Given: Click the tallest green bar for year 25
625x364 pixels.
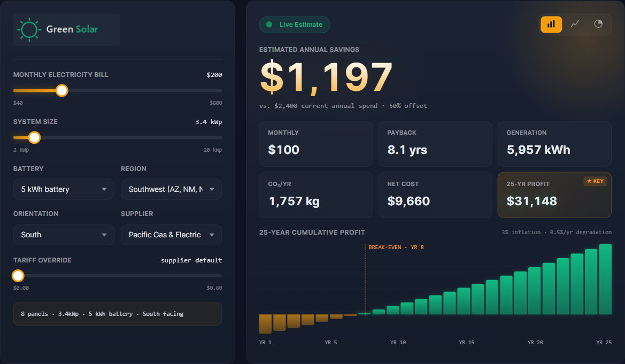Looking at the screenshot, I should click(605, 279).
